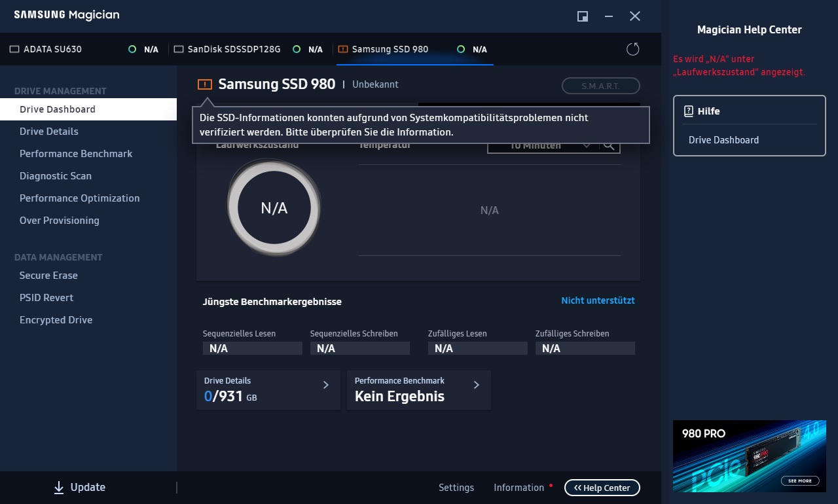Expand the Drive Details card chevron
838x504 pixels.
pyautogui.click(x=326, y=385)
